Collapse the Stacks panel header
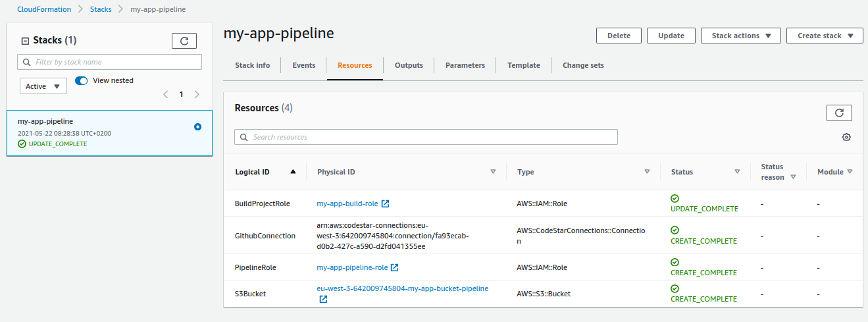The image size is (868, 322). click(25, 41)
